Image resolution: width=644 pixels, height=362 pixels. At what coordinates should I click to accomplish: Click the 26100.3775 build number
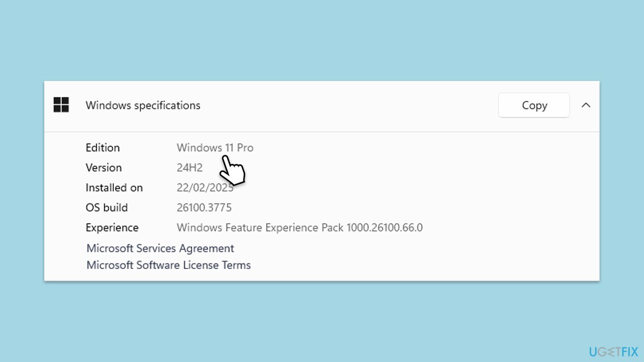tap(204, 208)
